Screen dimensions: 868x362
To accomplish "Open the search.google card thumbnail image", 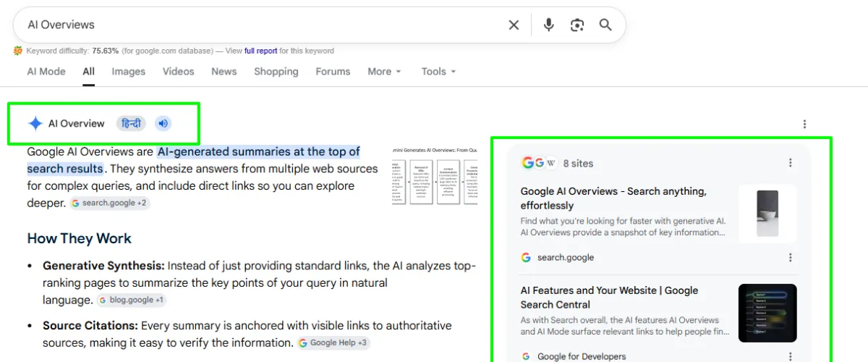I will [767, 214].
